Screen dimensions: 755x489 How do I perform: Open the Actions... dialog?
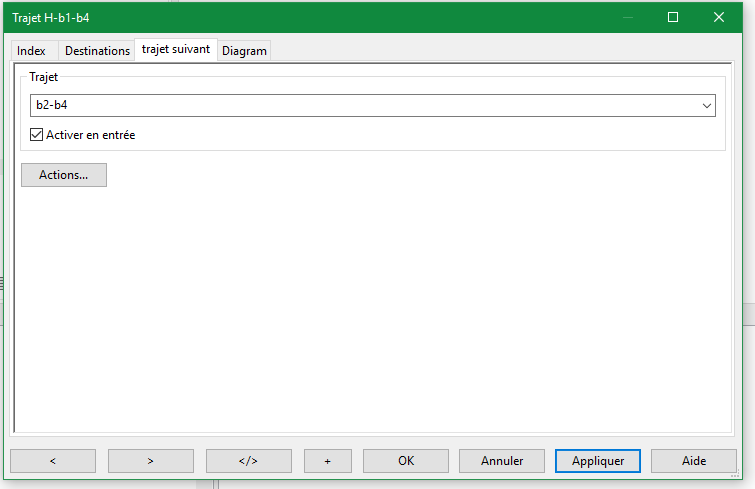[x=64, y=175]
